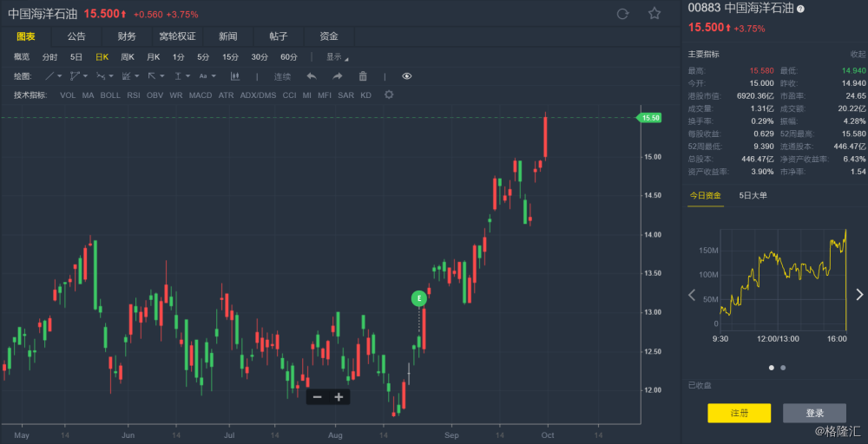Toggle the BOLL indicator

click(110, 95)
